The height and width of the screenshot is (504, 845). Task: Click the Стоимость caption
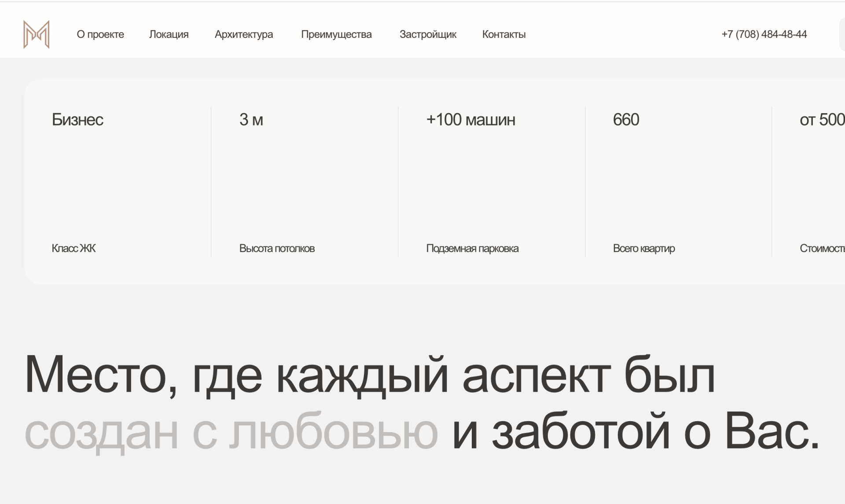tap(821, 248)
